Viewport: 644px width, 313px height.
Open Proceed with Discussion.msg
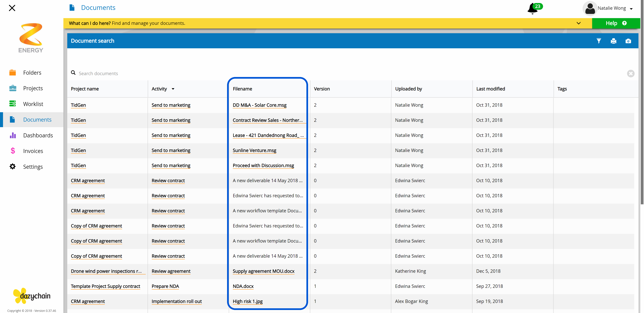tap(263, 166)
